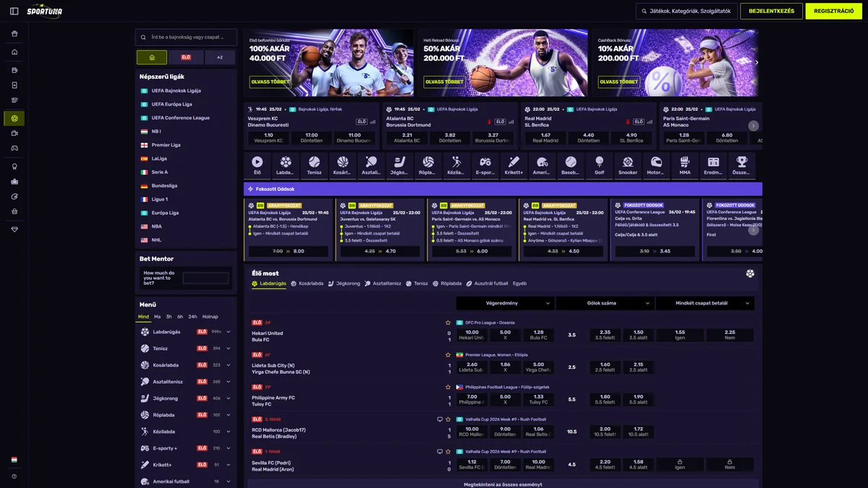Open the gamepad icon in left sidebar

(x=14, y=148)
